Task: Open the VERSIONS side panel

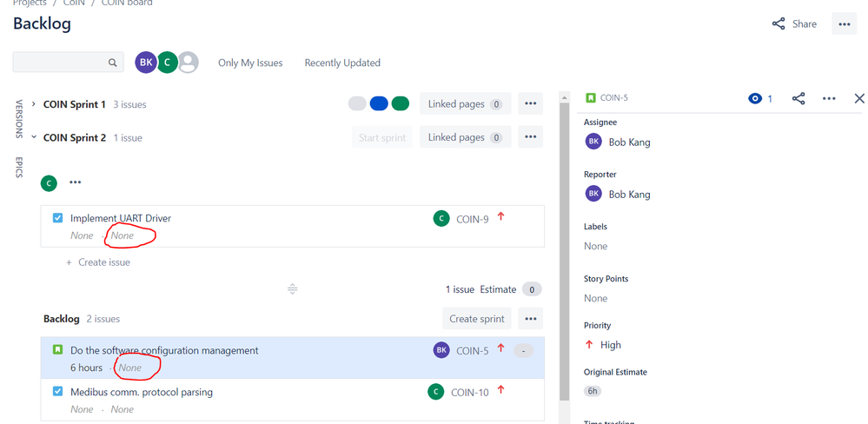Action: [x=18, y=119]
